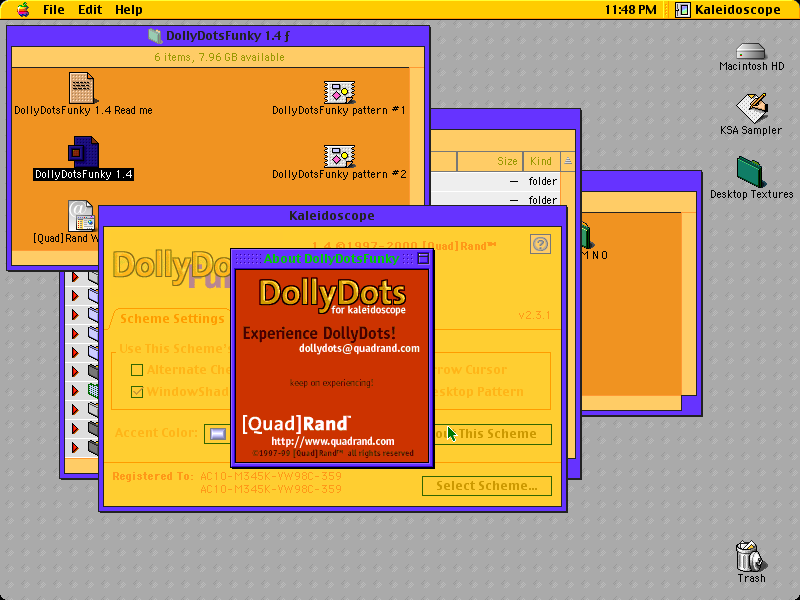Click the Select Scheme... button
800x600 pixels.
(487, 486)
